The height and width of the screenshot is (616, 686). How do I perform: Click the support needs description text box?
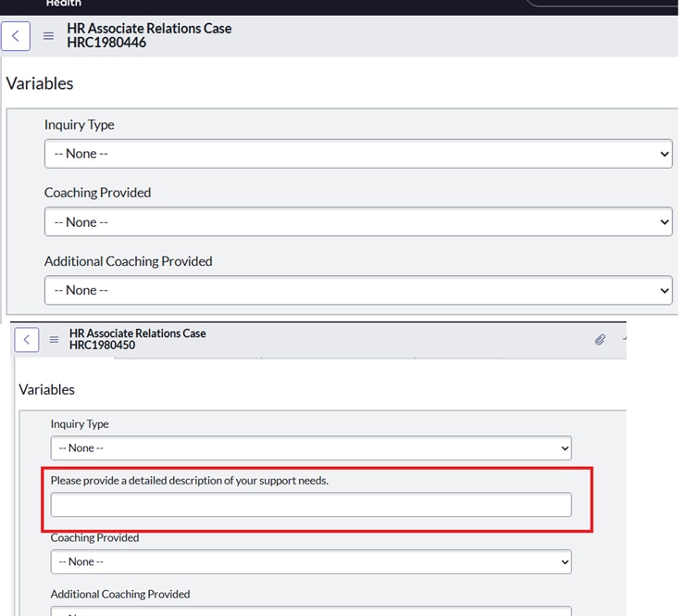pyautogui.click(x=310, y=505)
